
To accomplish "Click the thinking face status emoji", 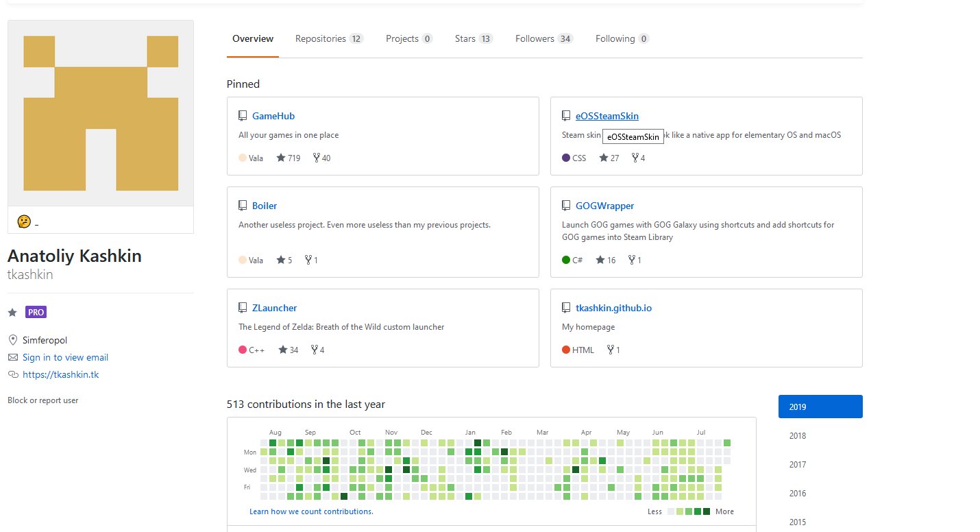I will tap(24, 221).
